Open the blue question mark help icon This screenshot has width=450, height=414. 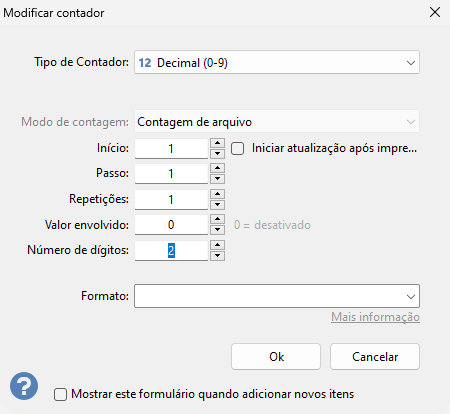tap(24, 386)
